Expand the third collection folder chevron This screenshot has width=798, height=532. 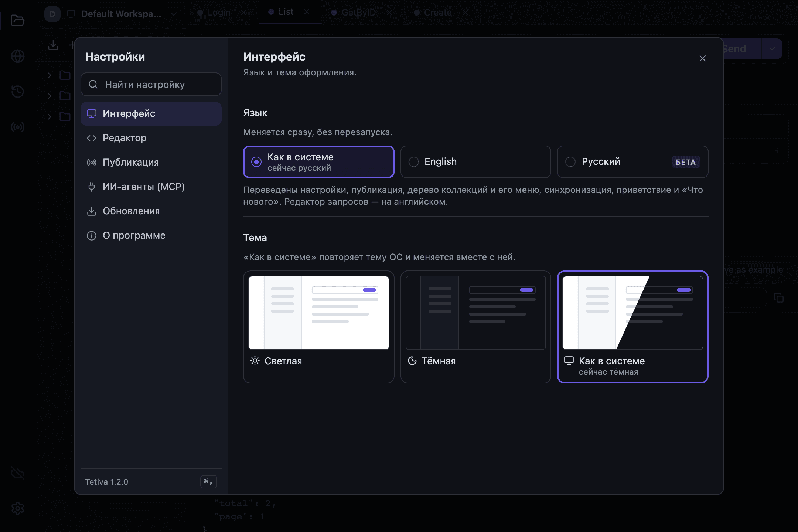coord(50,117)
